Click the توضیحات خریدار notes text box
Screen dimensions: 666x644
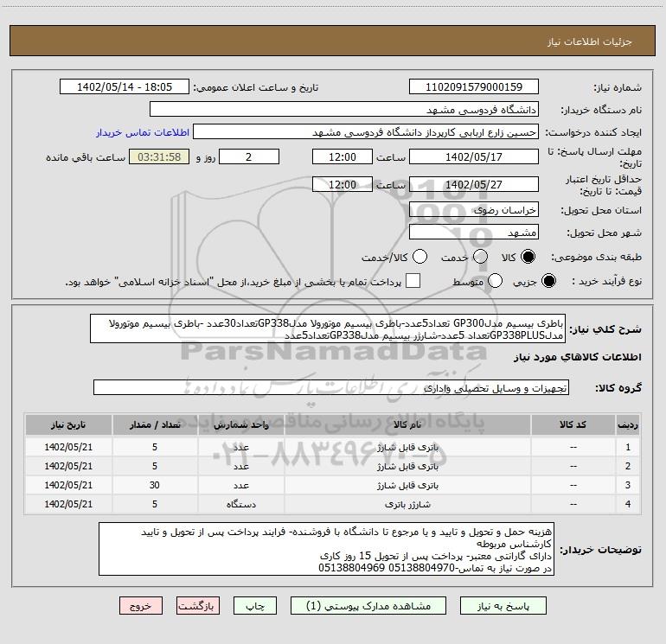(x=326, y=549)
